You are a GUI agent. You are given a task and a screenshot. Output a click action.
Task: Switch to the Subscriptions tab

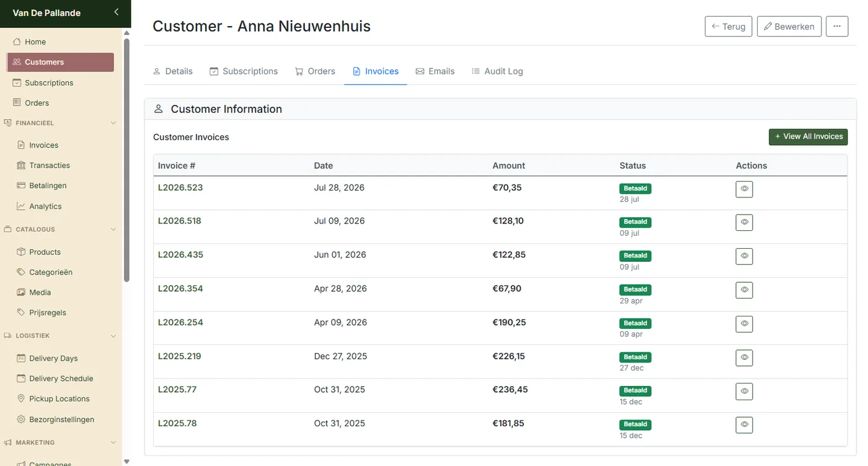(244, 71)
